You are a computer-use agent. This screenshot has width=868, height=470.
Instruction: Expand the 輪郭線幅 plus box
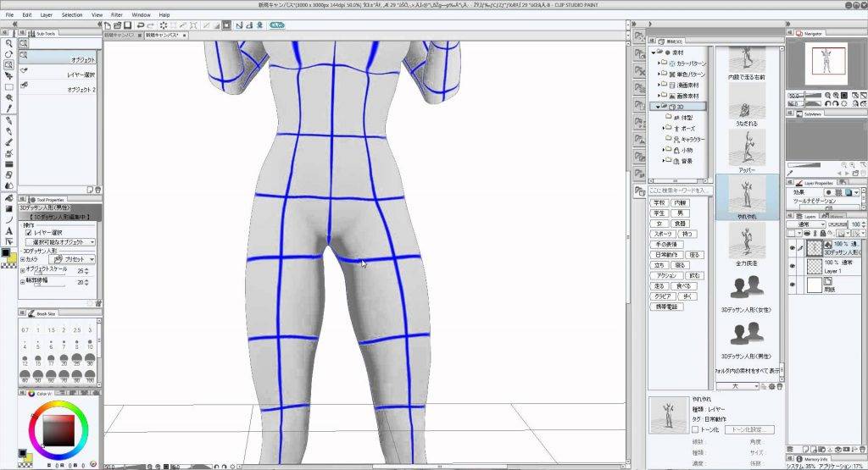click(x=23, y=281)
